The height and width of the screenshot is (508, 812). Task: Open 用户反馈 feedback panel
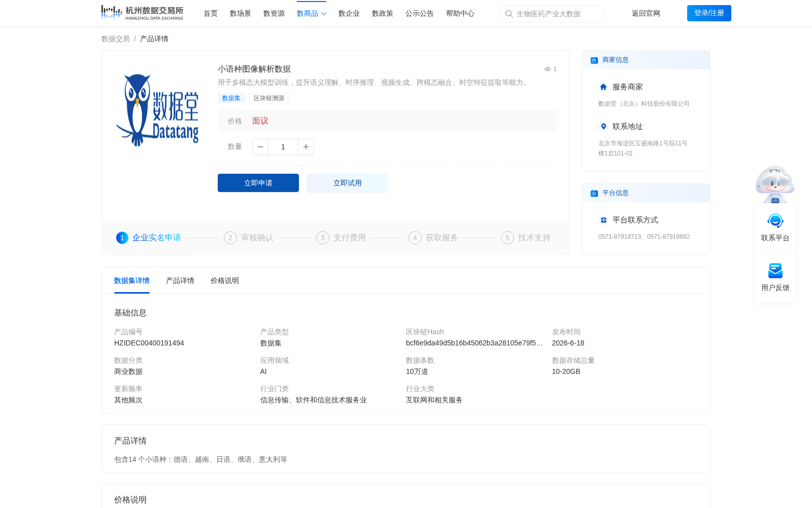(x=775, y=277)
